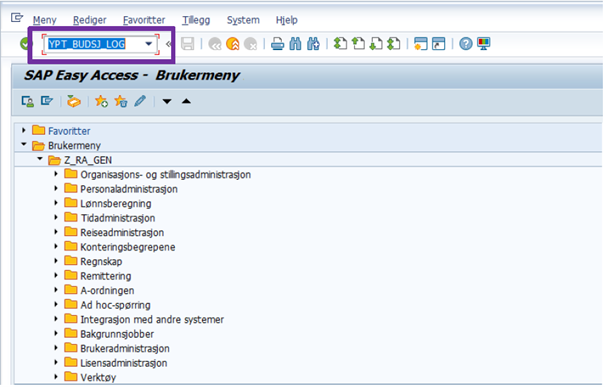Select the Bakgrunnsjobber tree item
This screenshot has height=387, width=605.
tap(117, 334)
